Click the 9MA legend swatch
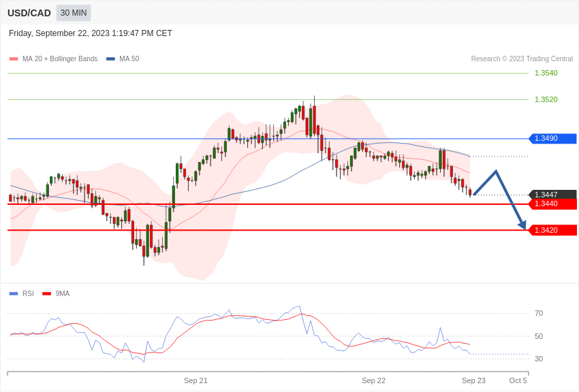This screenshot has height=392, width=579. point(46,293)
